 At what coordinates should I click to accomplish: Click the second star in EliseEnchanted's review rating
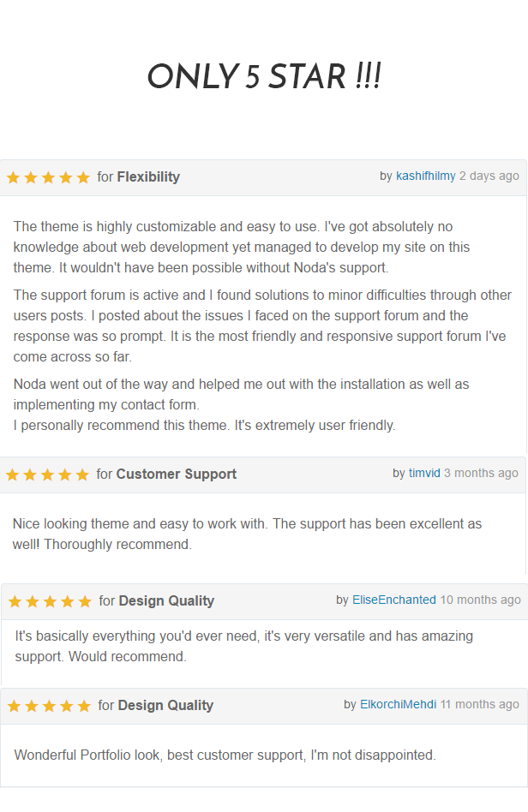pyautogui.click(x=33, y=601)
